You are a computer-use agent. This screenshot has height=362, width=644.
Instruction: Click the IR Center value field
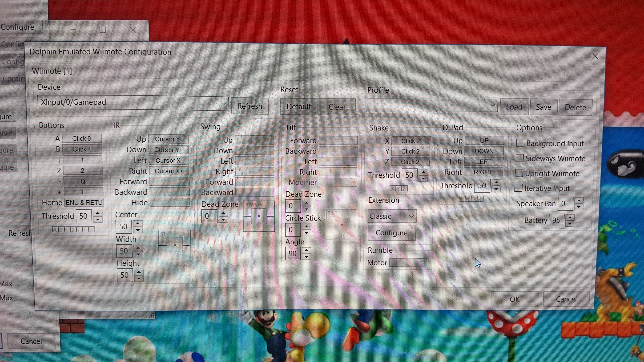click(x=124, y=227)
